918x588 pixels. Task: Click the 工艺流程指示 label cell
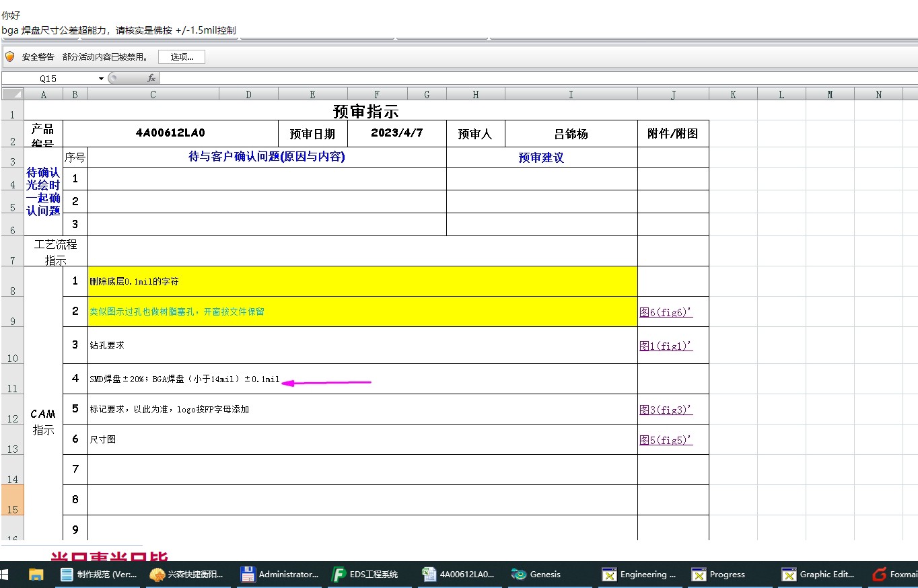tap(56, 251)
